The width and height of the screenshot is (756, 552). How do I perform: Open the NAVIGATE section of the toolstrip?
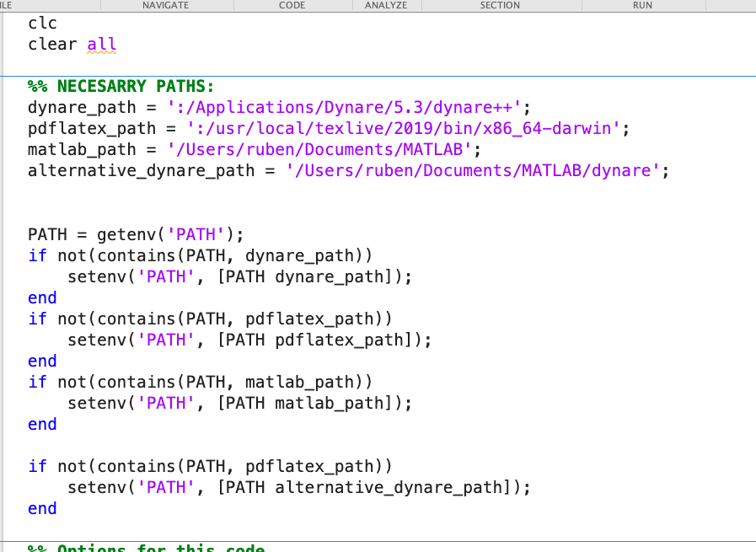165,5
